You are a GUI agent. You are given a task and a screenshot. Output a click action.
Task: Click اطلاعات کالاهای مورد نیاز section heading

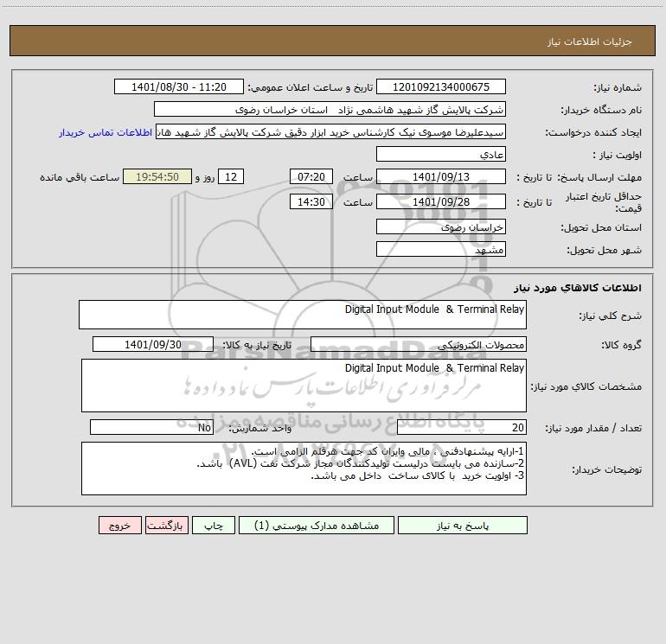pos(578,288)
